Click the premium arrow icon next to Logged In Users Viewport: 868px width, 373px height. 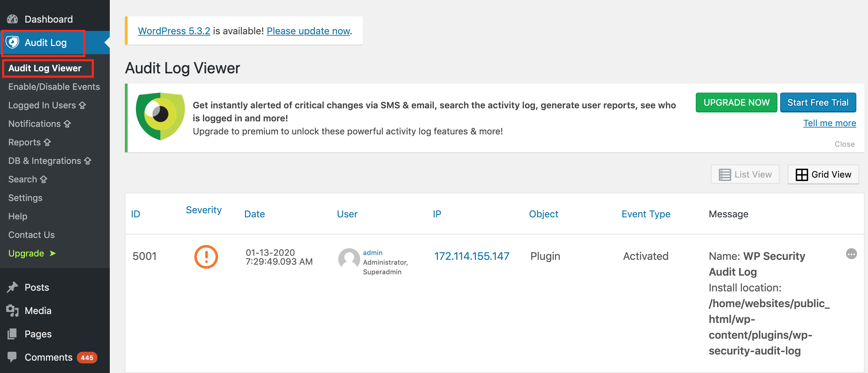(82, 105)
